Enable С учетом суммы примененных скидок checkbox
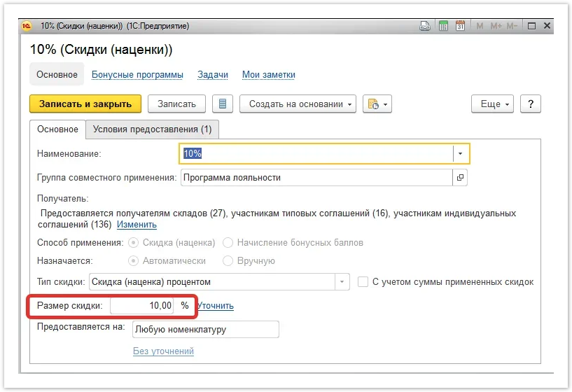 pyautogui.click(x=363, y=282)
